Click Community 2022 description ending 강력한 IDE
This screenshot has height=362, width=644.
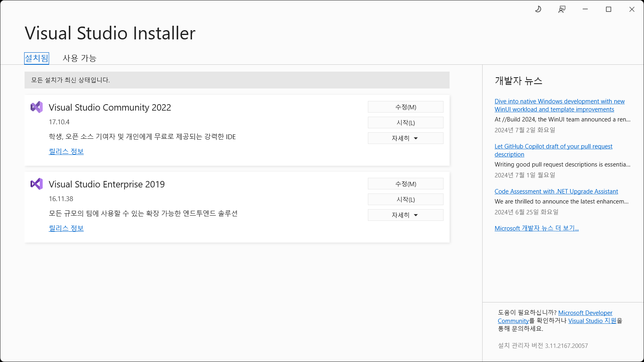tap(142, 137)
